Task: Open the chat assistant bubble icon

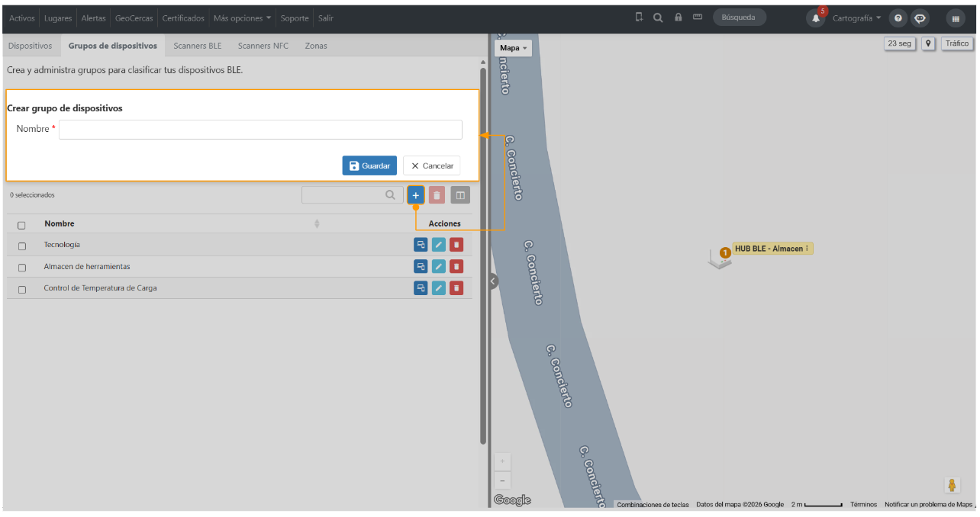Action: click(920, 18)
